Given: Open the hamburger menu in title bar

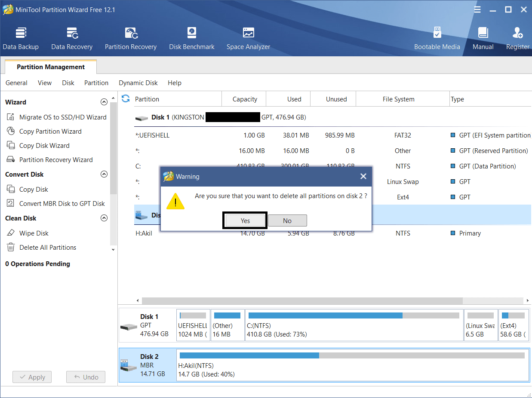Looking at the screenshot, I should point(477,9).
